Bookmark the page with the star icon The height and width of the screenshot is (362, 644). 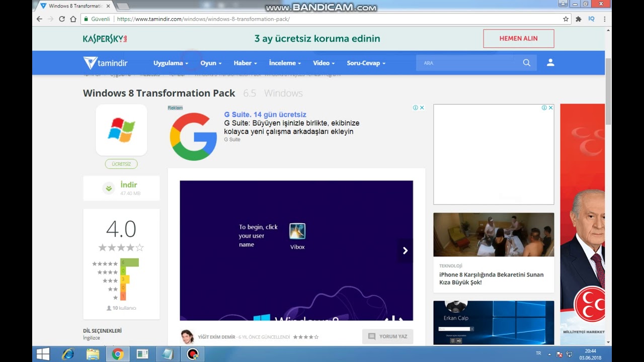point(566,19)
